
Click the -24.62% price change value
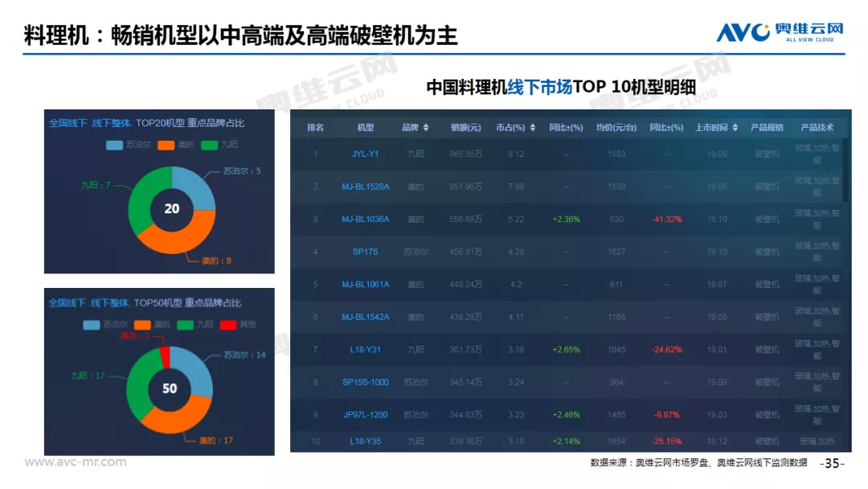click(x=666, y=350)
